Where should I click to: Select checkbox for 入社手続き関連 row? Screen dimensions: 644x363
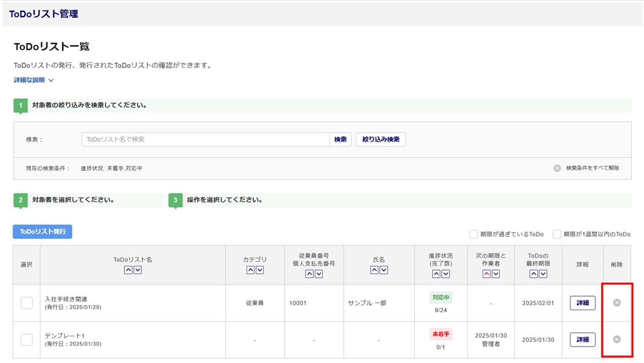[x=27, y=303]
